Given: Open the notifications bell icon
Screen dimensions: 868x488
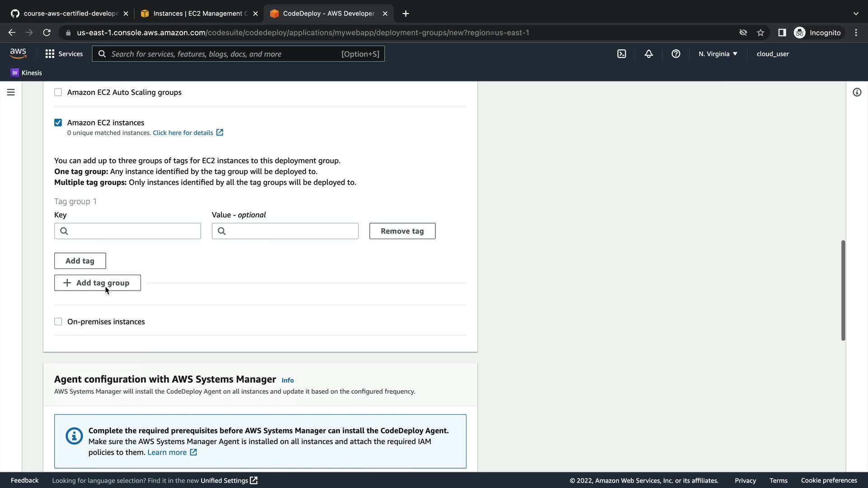Looking at the screenshot, I should [x=649, y=54].
